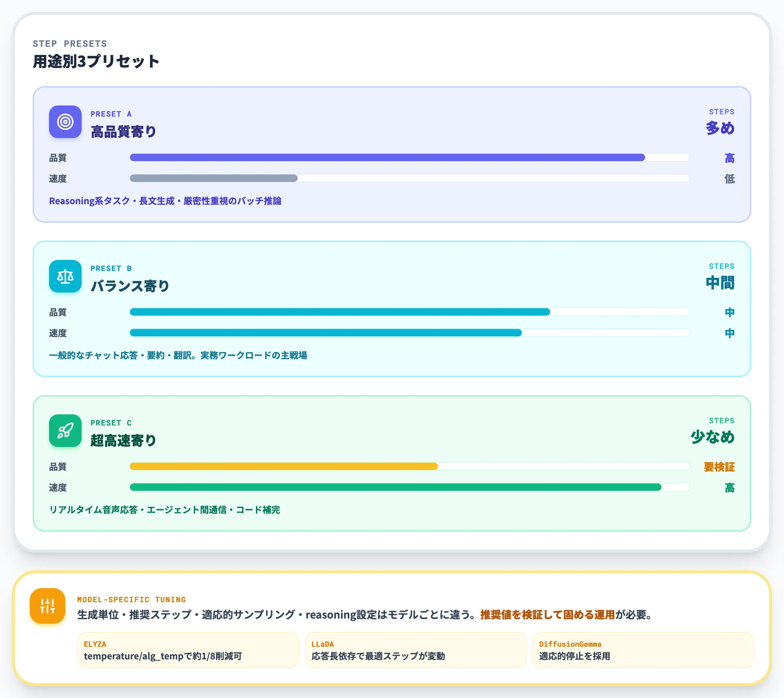This screenshot has height=698, width=784.
Task: Click the rocket icon for Preset C
Action: tap(65, 431)
